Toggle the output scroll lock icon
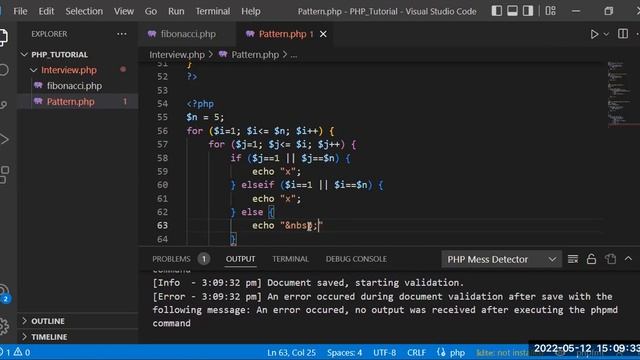 (591, 259)
